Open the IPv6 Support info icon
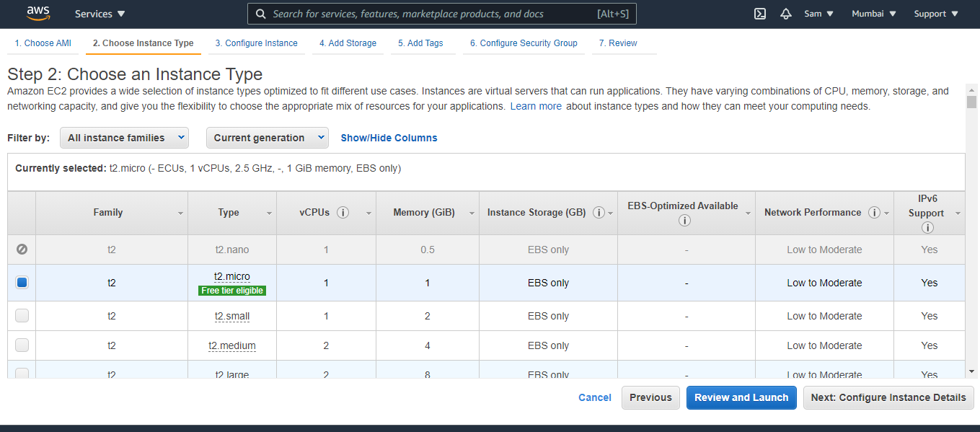 tap(928, 227)
